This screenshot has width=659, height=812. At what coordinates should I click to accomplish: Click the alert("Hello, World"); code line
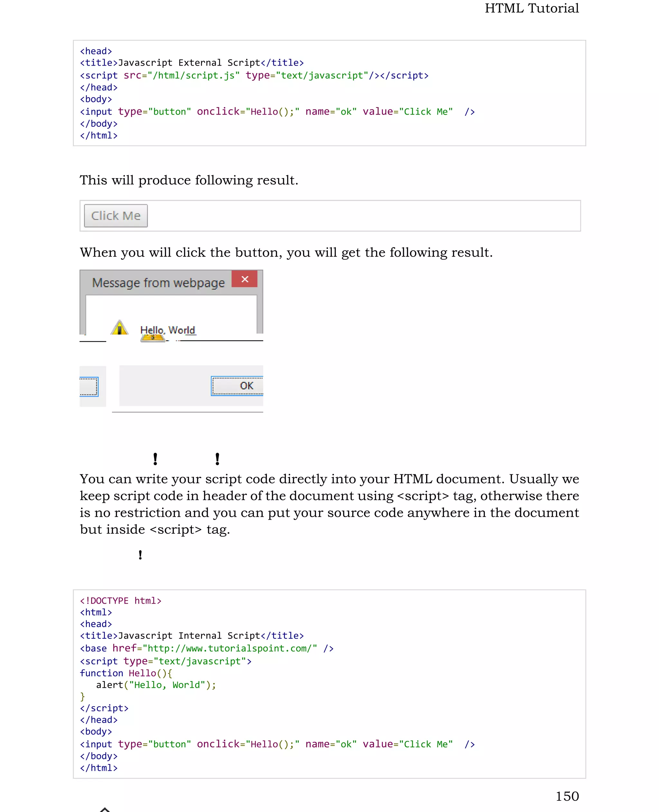click(156, 685)
